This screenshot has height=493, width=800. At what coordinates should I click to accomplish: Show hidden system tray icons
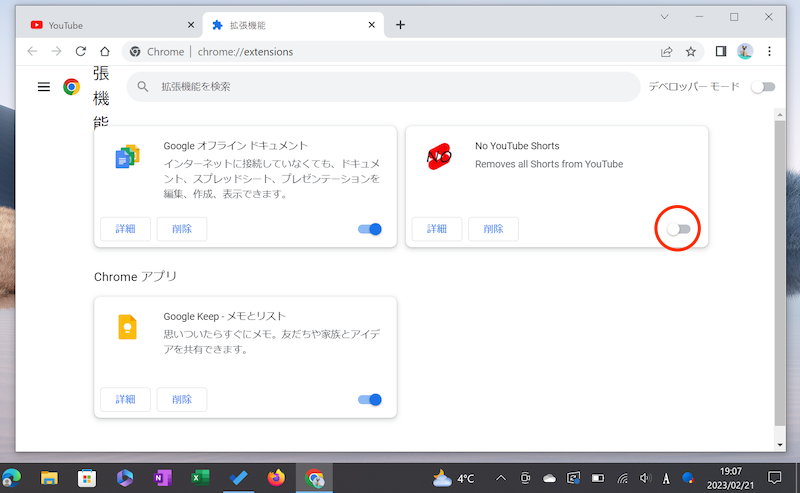[x=501, y=478]
